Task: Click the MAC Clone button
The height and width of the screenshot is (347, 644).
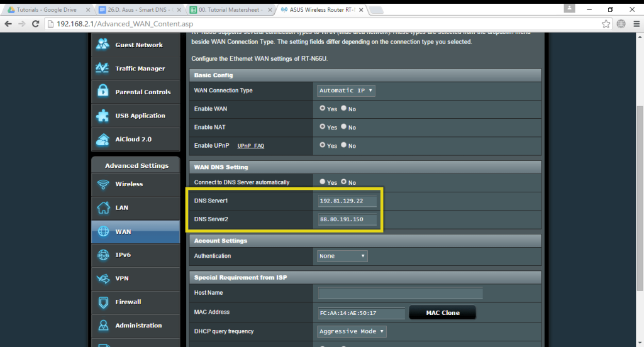Action: (x=443, y=312)
